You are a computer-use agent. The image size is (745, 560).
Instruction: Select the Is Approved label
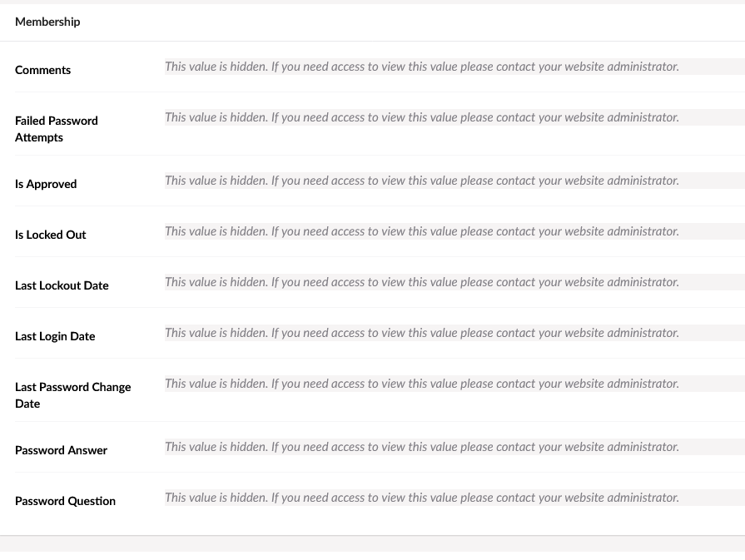coord(46,184)
